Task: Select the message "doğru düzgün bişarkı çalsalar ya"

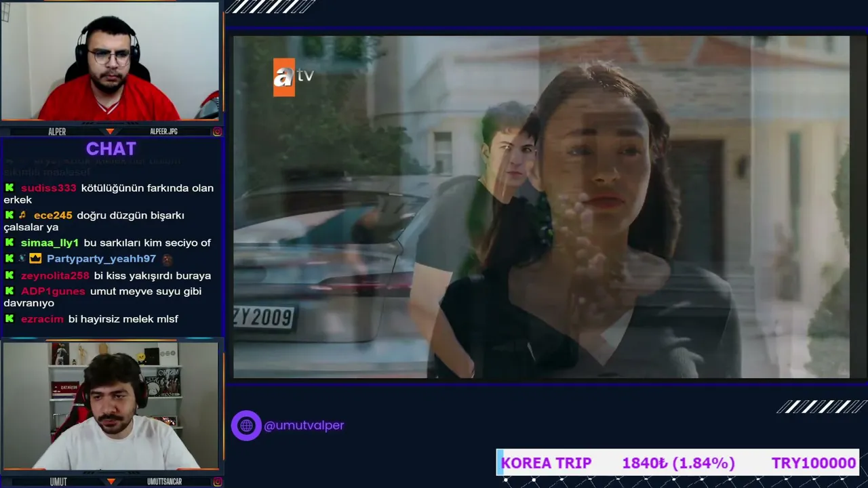Action: pos(94,221)
